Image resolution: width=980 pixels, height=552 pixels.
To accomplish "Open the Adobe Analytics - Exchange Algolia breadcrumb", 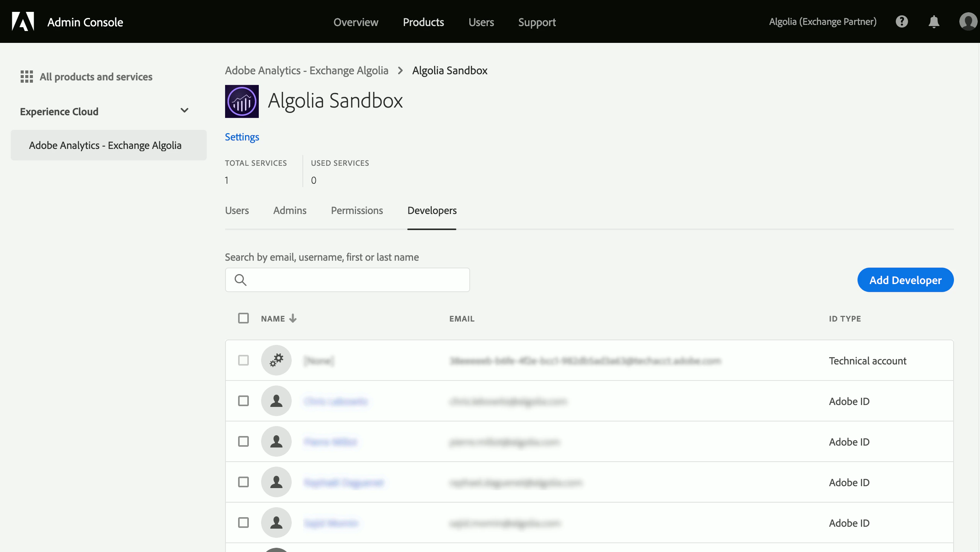I will [x=306, y=70].
